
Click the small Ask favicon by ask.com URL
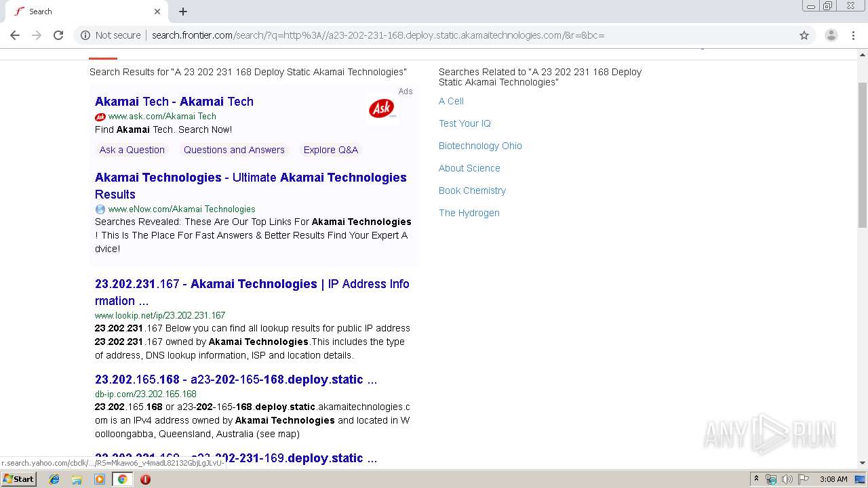pos(100,117)
